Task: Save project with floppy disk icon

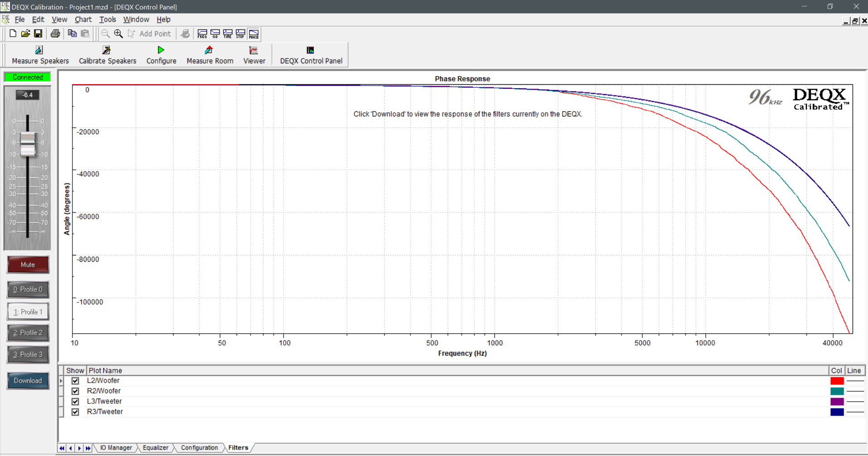Action: point(38,34)
